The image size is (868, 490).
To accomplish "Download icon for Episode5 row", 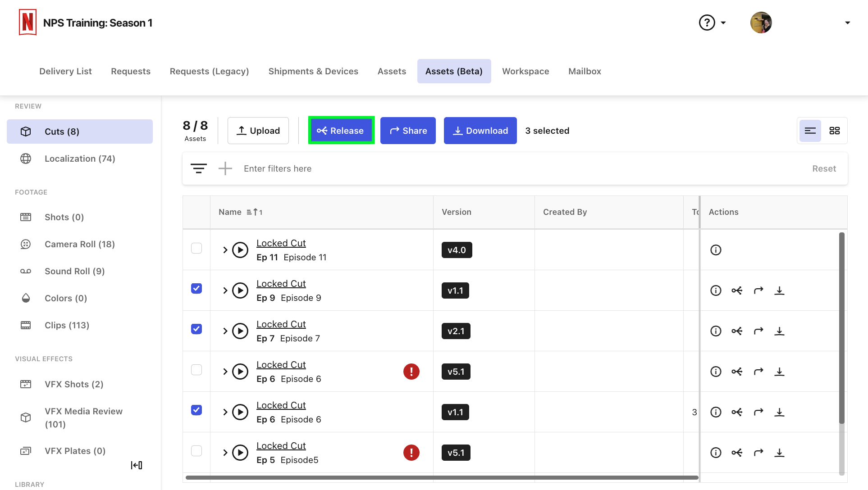I will pos(779,453).
